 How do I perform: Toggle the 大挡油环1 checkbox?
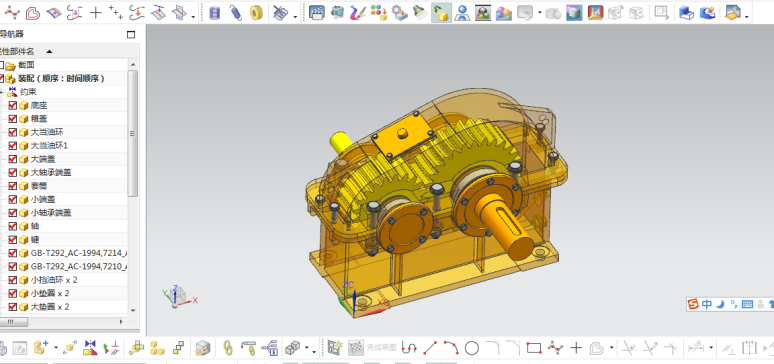point(13,146)
